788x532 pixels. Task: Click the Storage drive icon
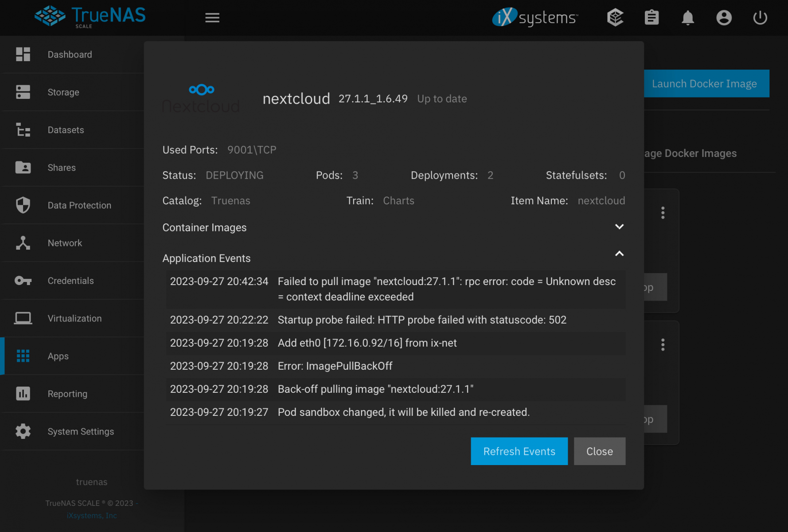point(23,92)
